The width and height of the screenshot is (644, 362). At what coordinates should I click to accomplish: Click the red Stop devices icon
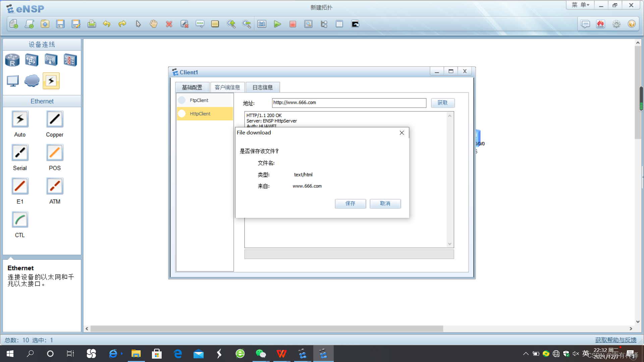click(292, 24)
